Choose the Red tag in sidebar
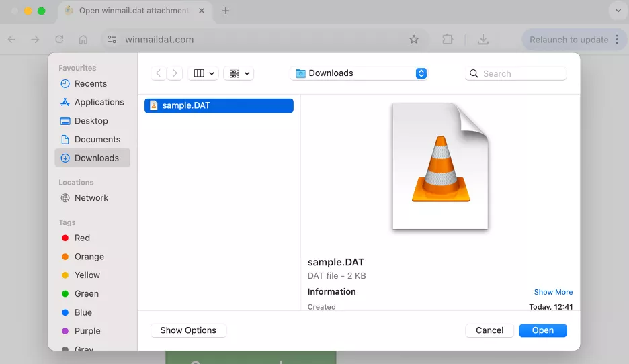629x364 pixels. coord(82,238)
